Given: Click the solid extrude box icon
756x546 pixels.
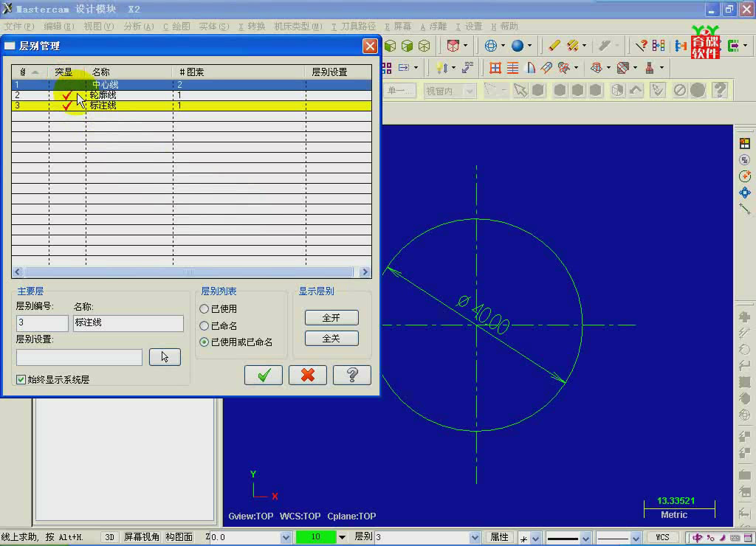Looking at the screenshot, I should [x=597, y=68].
